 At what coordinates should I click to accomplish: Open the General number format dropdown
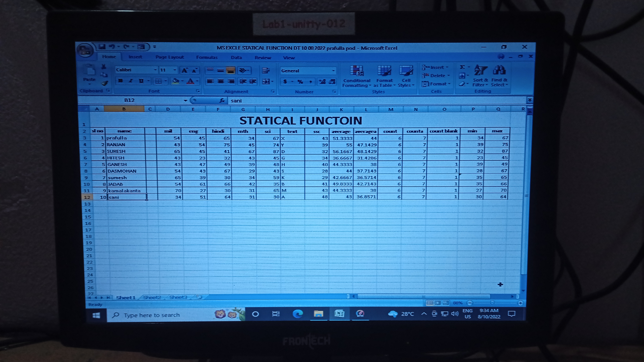[x=333, y=71]
